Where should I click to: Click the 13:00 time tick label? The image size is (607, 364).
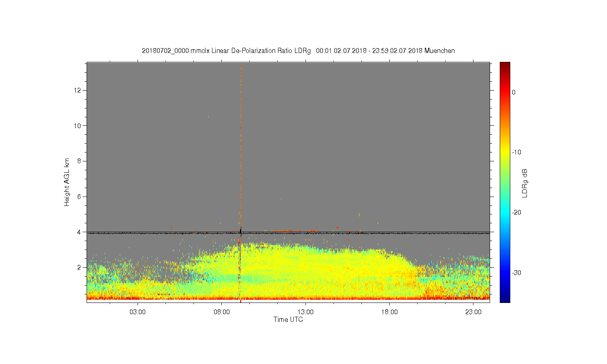pos(306,312)
